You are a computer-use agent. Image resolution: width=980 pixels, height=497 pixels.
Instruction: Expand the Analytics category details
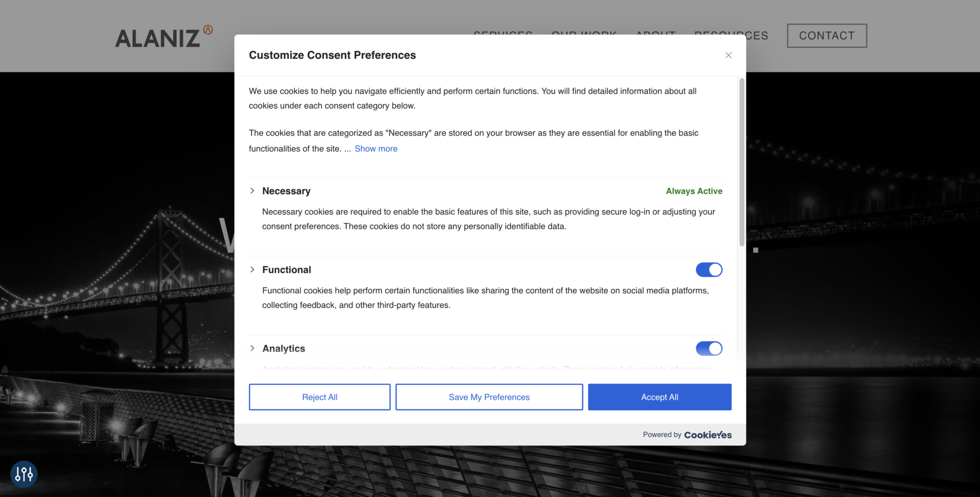tap(252, 349)
